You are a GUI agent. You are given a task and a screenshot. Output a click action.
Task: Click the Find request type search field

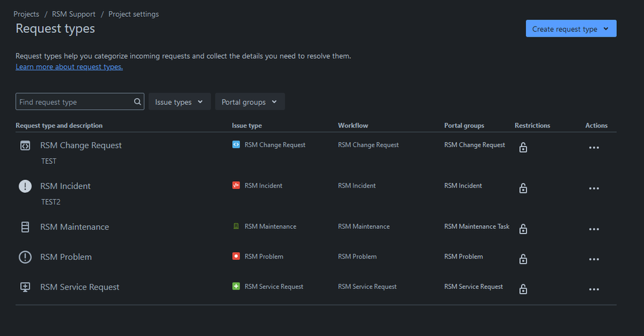pyautogui.click(x=74, y=102)
